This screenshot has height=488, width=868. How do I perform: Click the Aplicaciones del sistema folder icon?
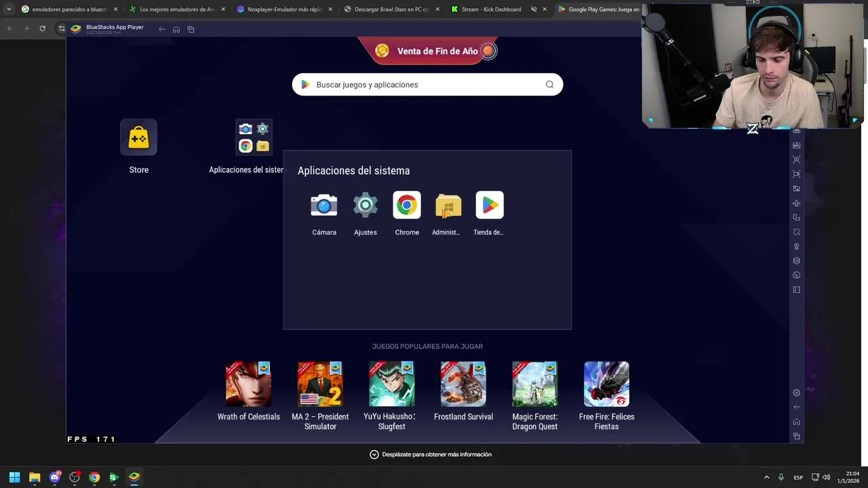(x=254, y=138)
